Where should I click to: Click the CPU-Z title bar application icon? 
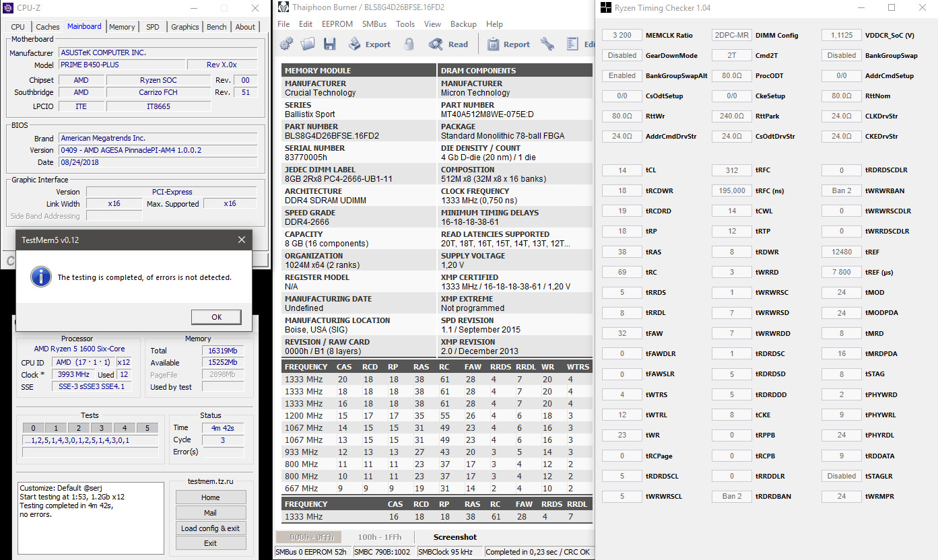(7, 8)
